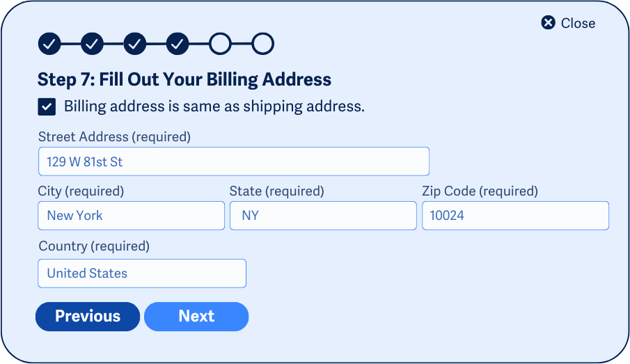Image resolution: width=630 pixels, height=364 pixels.
Task: Click the Zip Code field 10024
Action: tap(515, 216)
